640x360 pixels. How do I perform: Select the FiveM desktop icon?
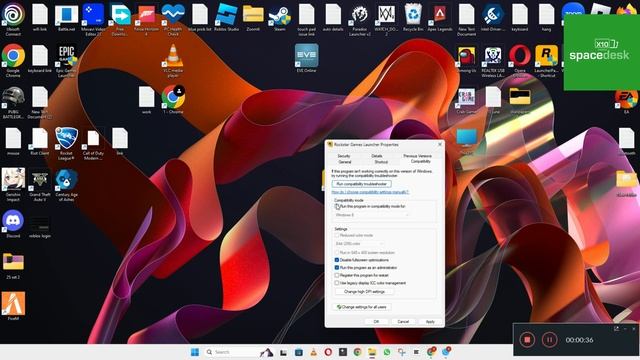(13, 306)
